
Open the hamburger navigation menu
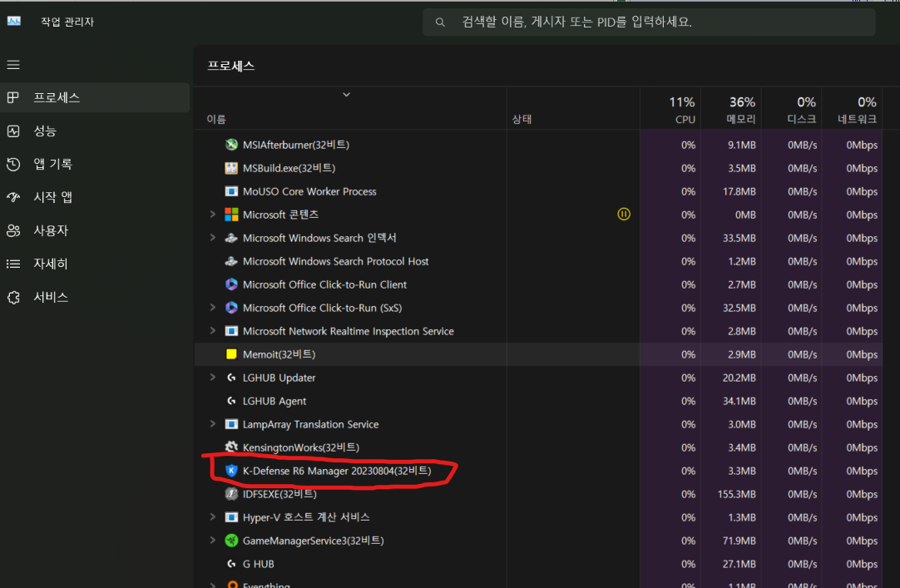pyautogui.click(x=13, y=65)
